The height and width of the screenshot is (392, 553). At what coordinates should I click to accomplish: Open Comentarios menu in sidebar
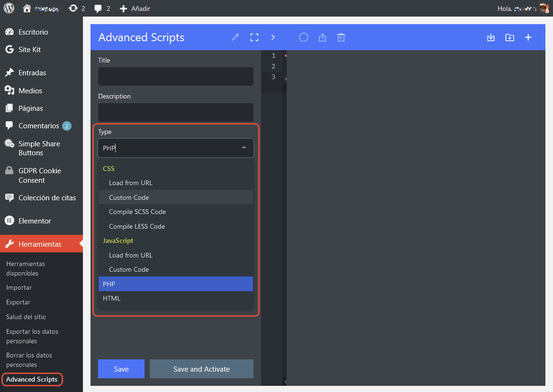pyautogui.click(x=38, y=126)
